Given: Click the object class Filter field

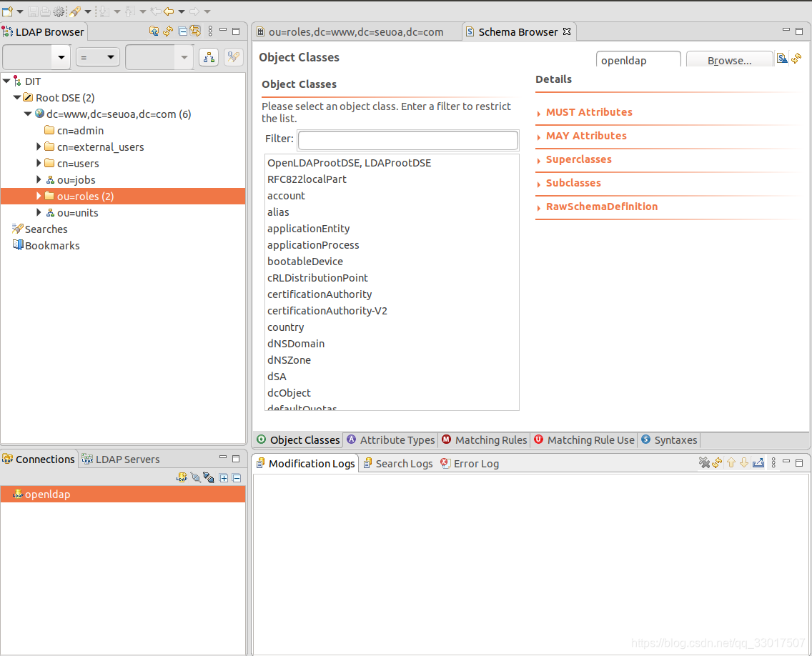Looking at the screenshot, I should click(x=408, y=140).
